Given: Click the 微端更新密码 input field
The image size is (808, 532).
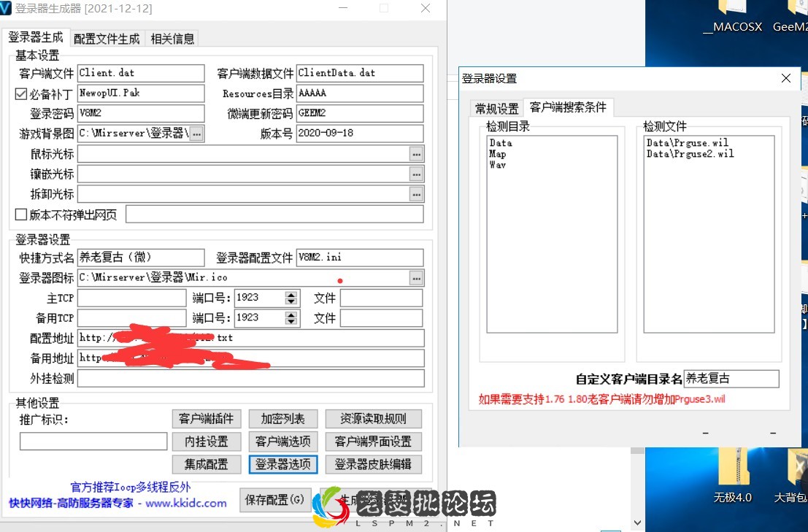Looking at the screenshot, I should (x=360, y=113).
